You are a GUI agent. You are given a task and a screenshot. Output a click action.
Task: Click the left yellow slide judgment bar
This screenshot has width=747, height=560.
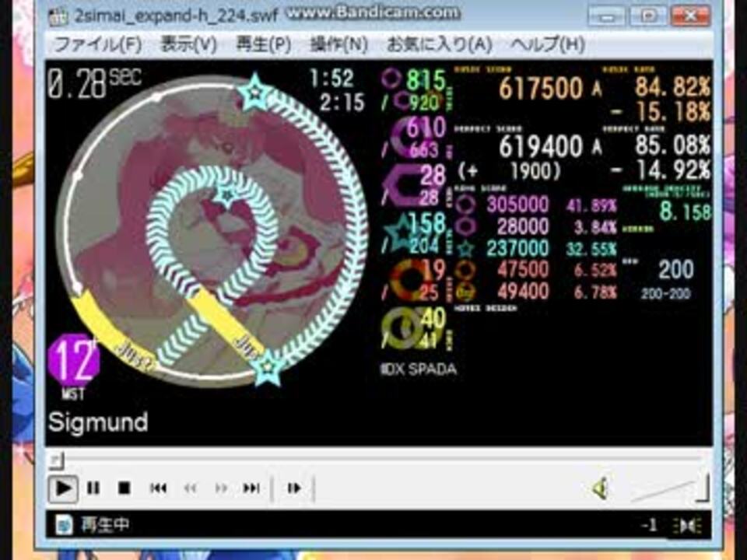(112, 331)
